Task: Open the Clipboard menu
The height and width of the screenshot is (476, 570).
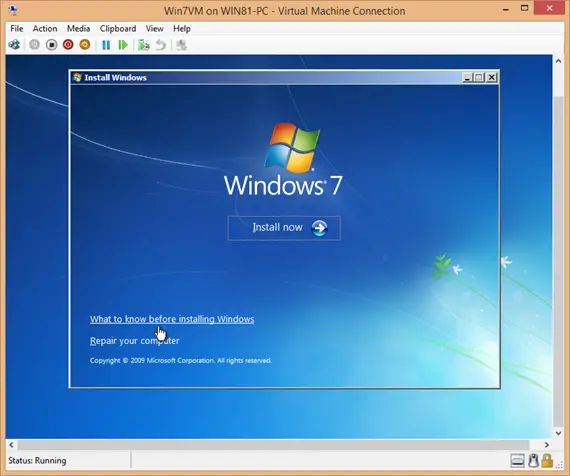Action: point(118,28)
